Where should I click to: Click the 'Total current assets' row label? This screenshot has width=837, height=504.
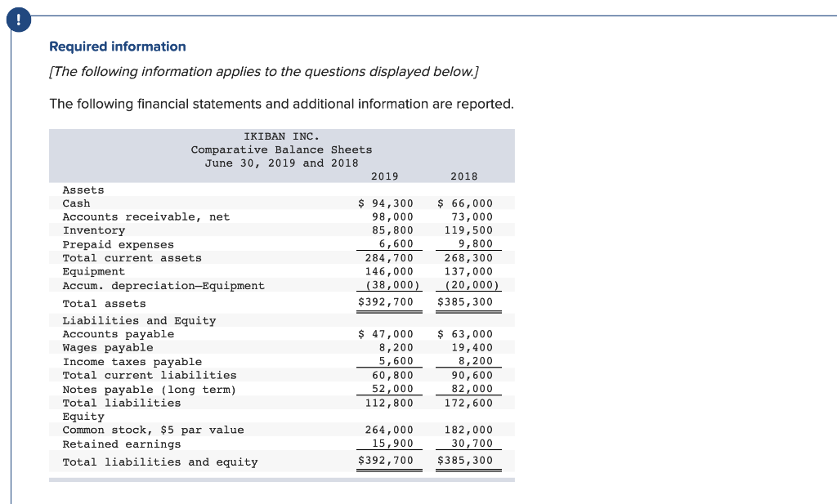[x=132, y=258]
